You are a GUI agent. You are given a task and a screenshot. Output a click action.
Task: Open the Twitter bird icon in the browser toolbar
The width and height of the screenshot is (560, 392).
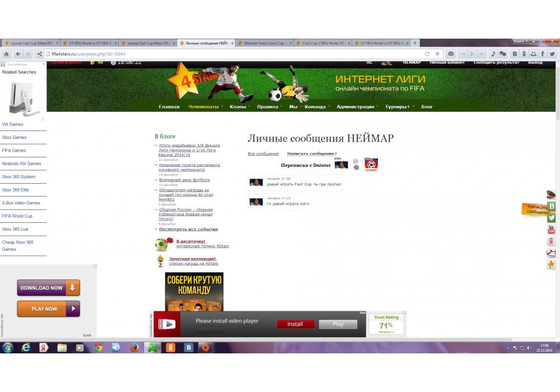point(552,54)
